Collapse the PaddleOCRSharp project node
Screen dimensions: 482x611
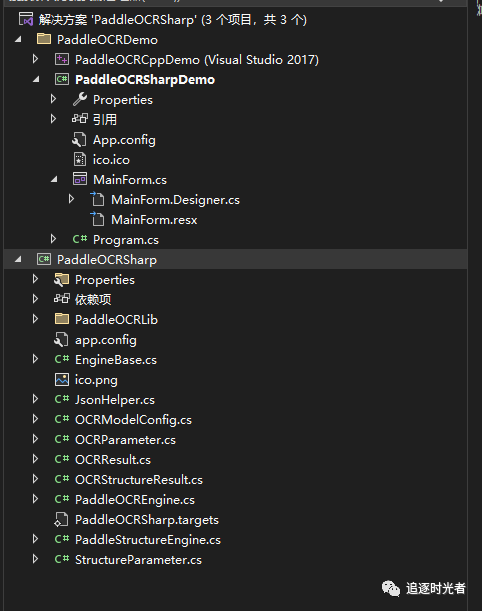(18, 259)
